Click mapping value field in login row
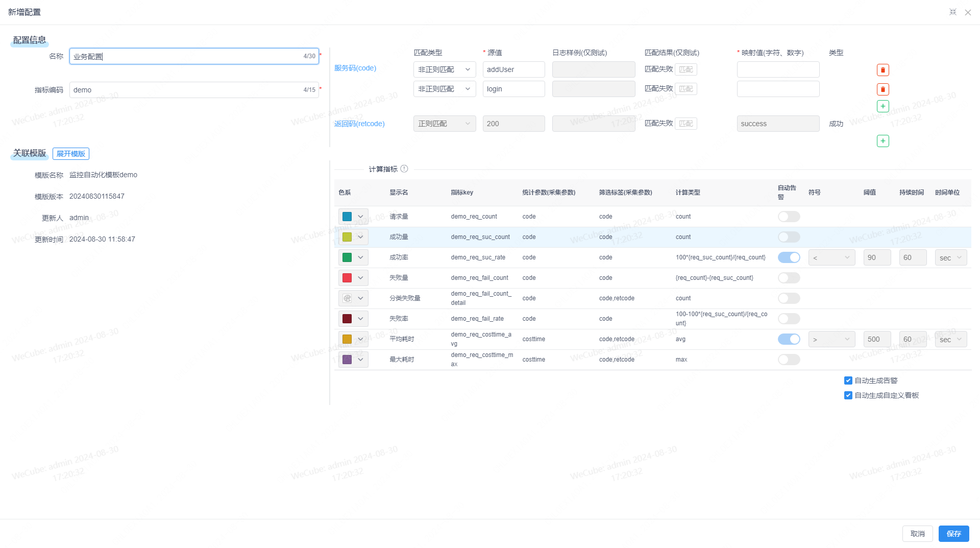This screenshot has height=548, width=980. click(778, 89)
